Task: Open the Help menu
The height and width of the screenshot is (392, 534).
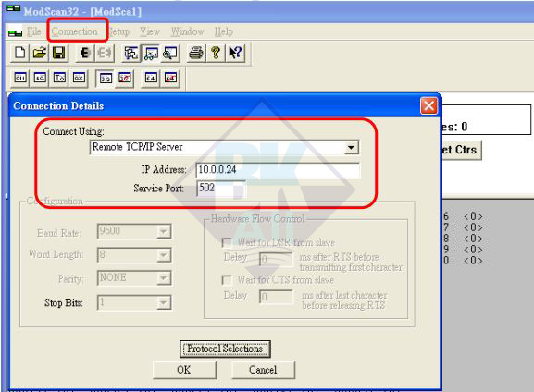Action: 224,31
